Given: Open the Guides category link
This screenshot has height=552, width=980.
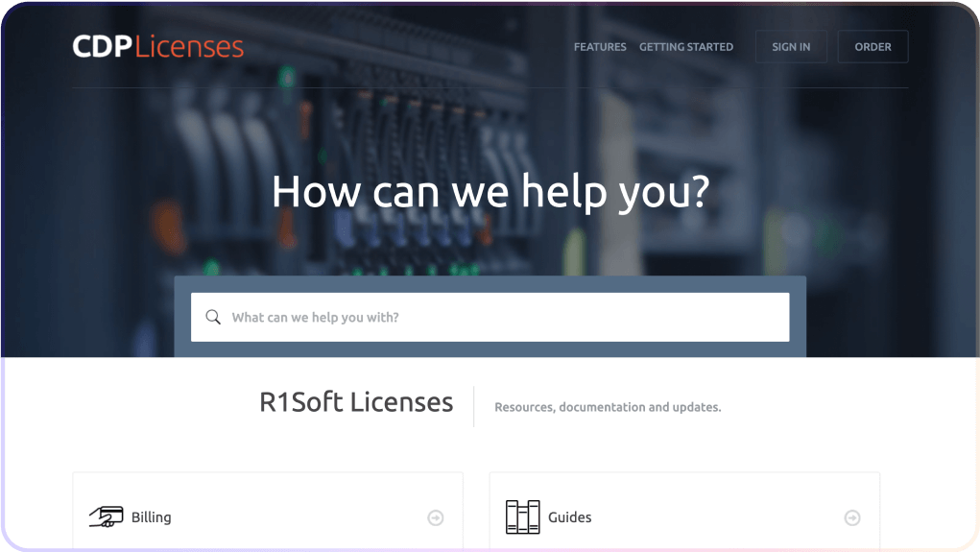Looking at the screenshot, I should pos(569,517).
